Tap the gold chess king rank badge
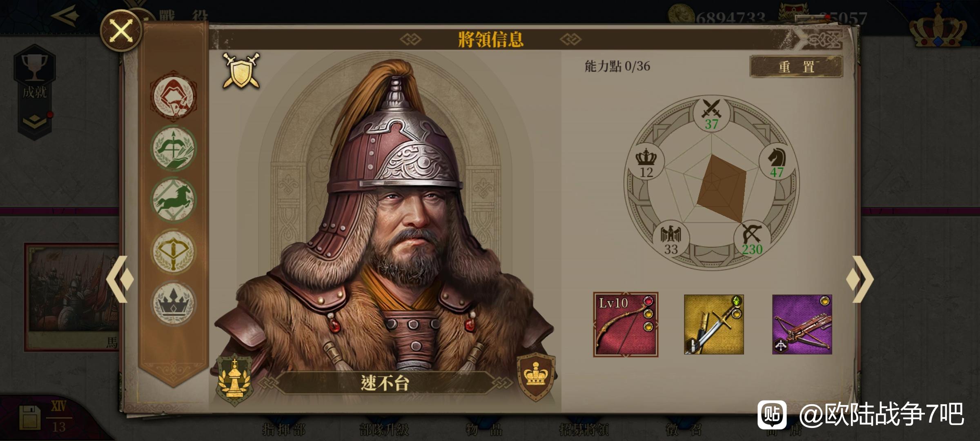 [234, 379]
